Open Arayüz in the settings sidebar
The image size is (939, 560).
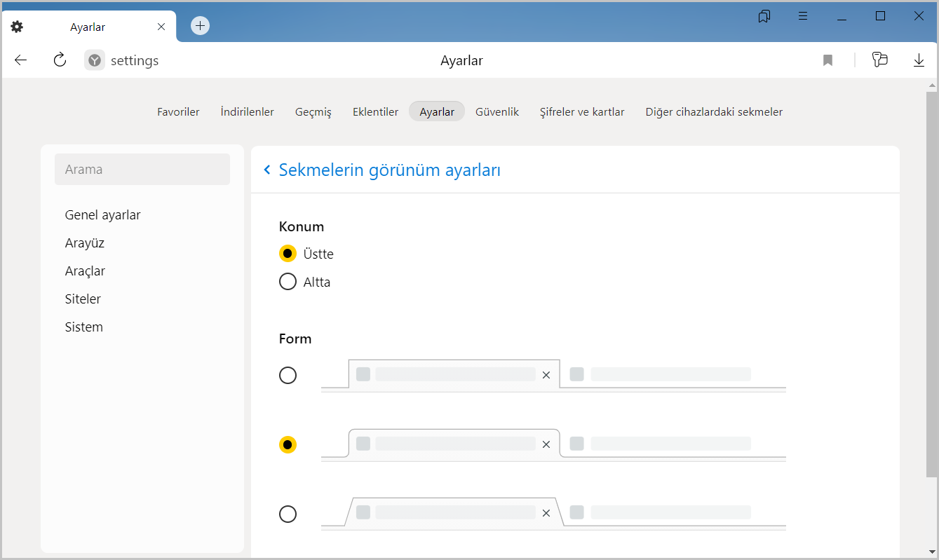coord(84,243)
